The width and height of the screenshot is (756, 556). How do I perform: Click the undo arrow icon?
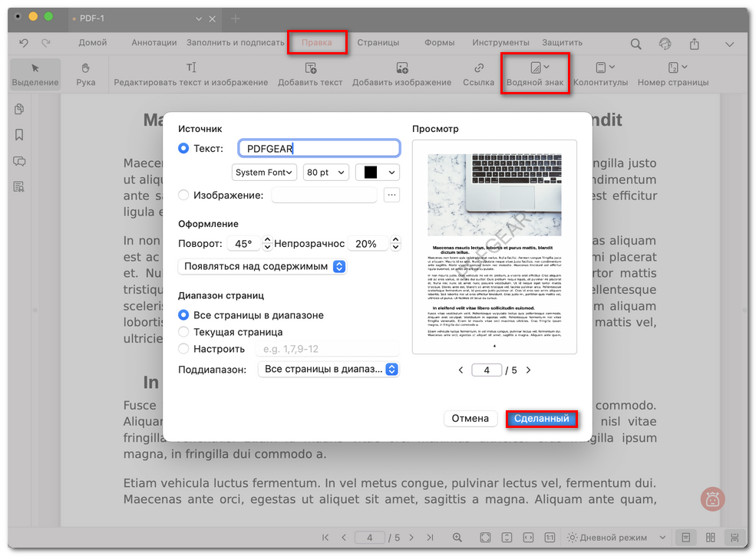[23, 43]
